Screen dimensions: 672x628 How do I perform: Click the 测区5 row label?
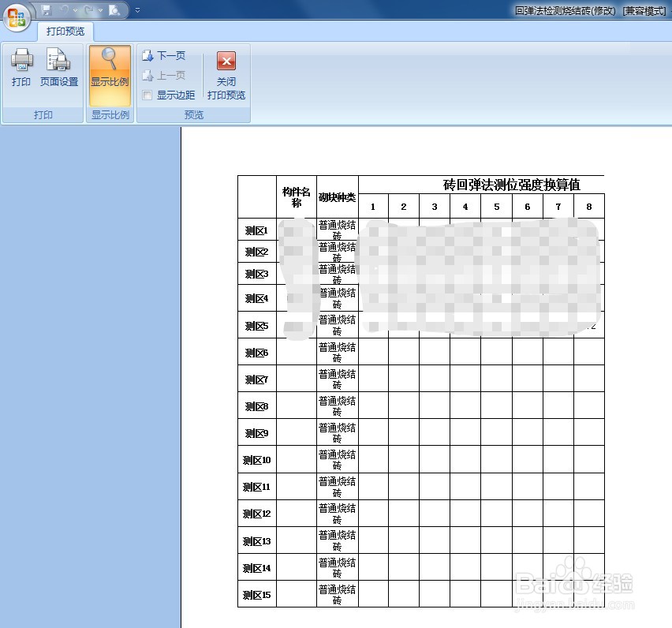256,326
